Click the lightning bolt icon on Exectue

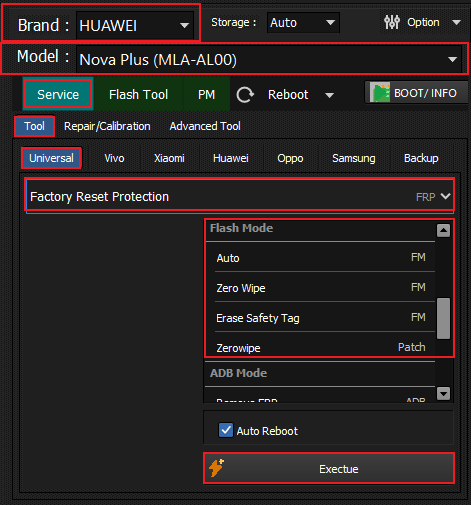[x=216, y=468]
